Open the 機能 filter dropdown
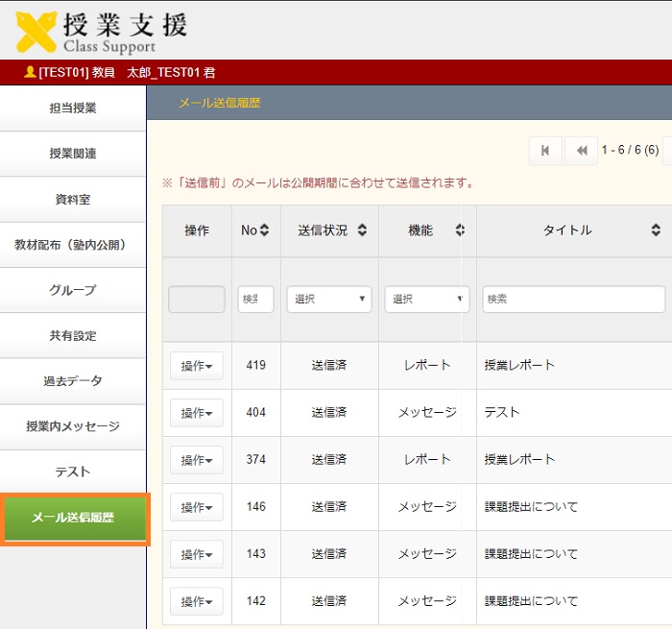Image resolution: width=672 pixels, height=629 pixels. coord(426,299)
